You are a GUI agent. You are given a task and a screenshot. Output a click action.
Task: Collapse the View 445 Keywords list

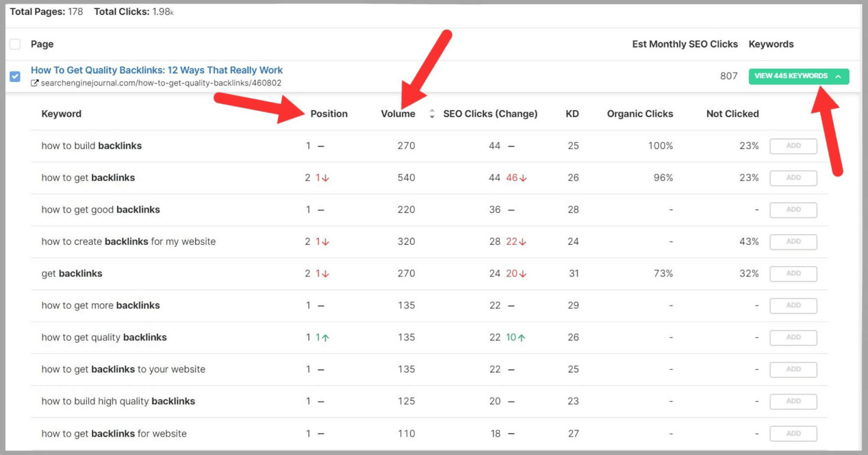coord(798,77)
